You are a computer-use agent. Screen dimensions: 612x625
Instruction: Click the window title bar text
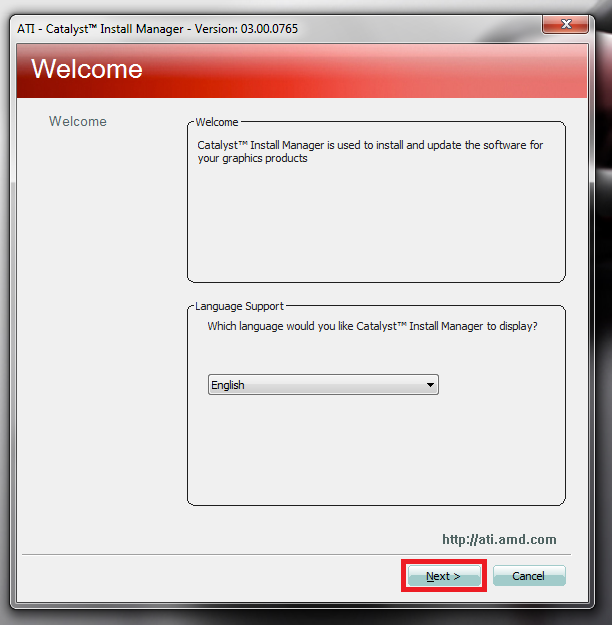click(x=157, y=29)
